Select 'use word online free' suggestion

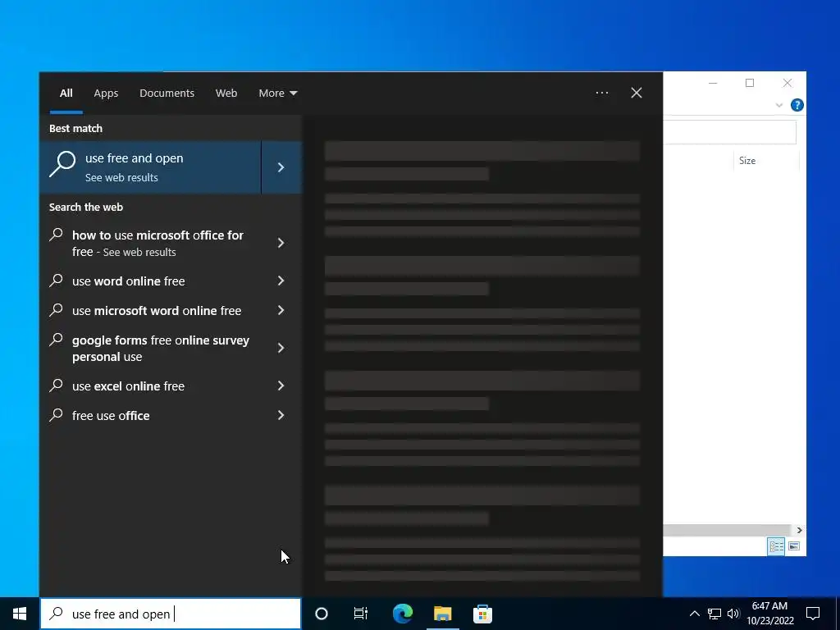150,281
